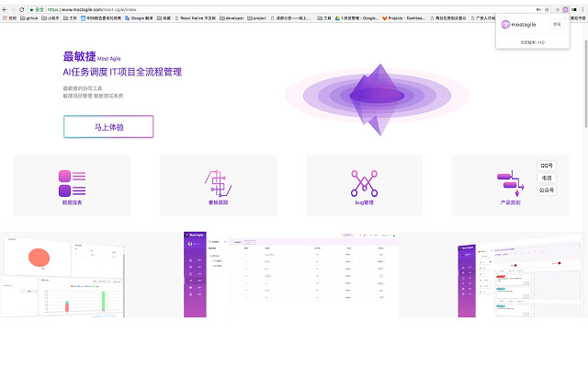Click the QQ号 contact button

547,166
